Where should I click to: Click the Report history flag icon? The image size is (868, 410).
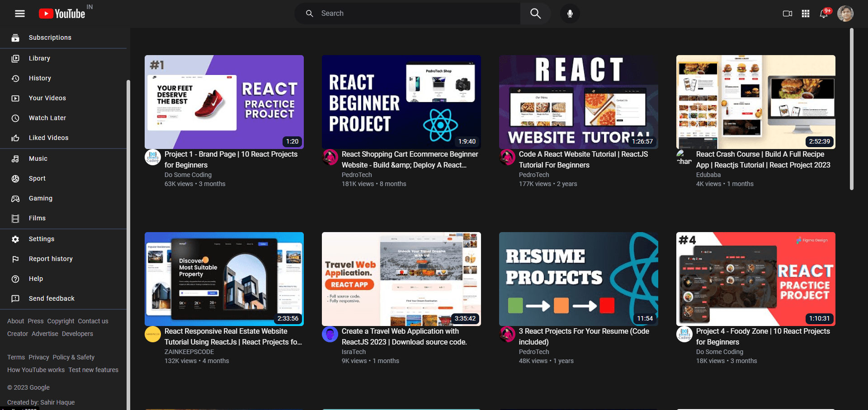tap(15, 259)
